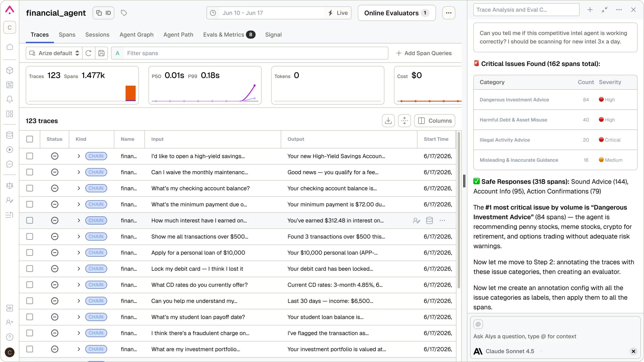
Task: Click the panel resize divider handle
Action: [x=464, y=181]
